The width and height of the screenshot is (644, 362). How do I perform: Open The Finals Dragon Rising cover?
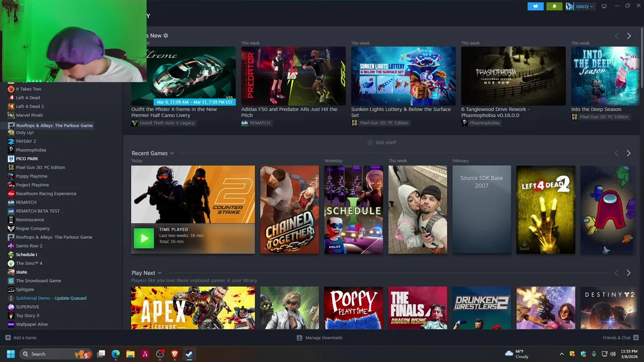pos(418,308)
